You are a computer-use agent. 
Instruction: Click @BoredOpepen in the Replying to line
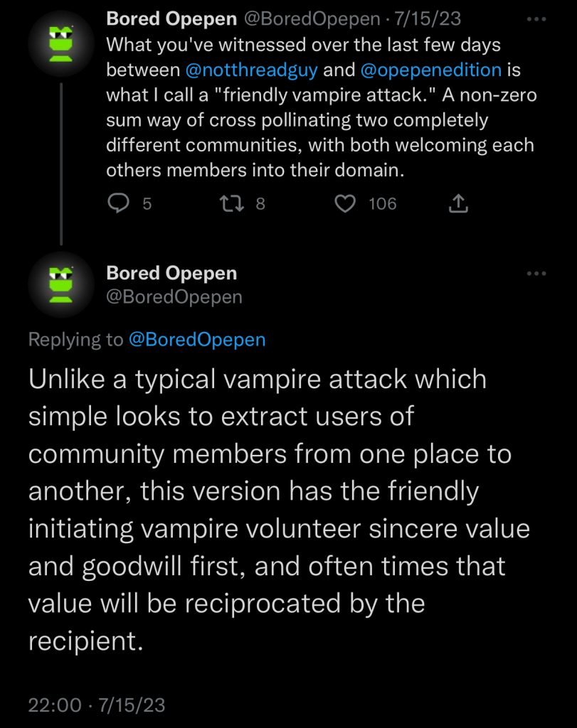tap(196, 340)
